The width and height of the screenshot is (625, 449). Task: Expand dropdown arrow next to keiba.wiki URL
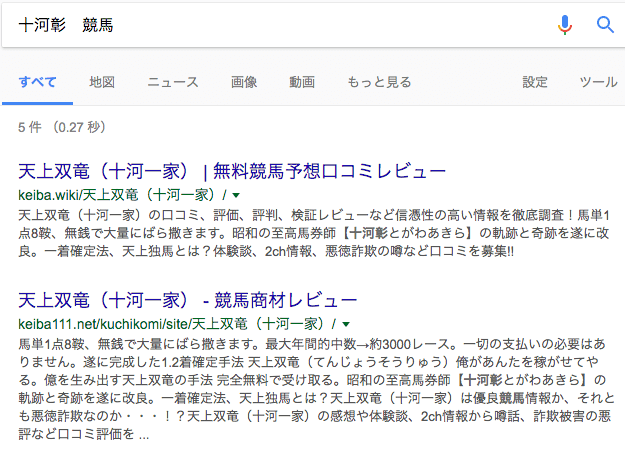(x=236, y=195)
